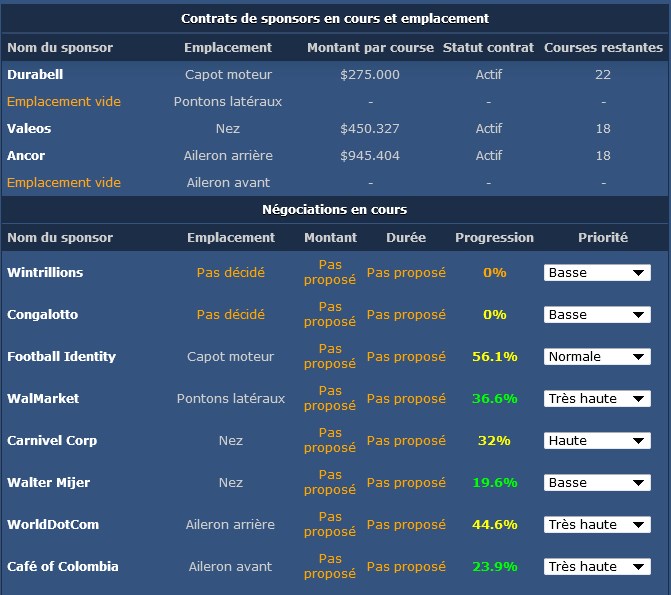Open WalMarket negotiation link
This screenshot has width=671, height=595.
(x=43, y=399)
